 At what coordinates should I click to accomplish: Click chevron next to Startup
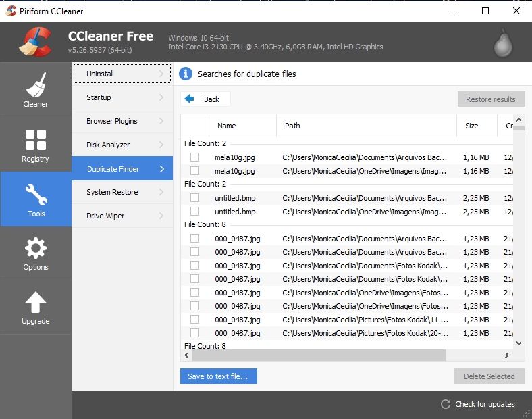pos(161,97)
